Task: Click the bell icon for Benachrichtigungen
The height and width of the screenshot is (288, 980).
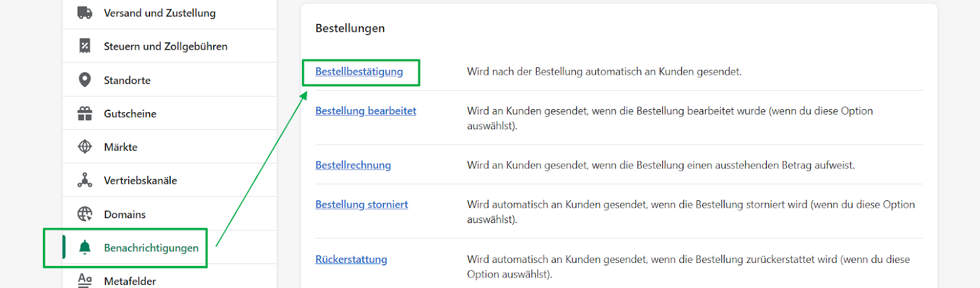Action: 85,248
